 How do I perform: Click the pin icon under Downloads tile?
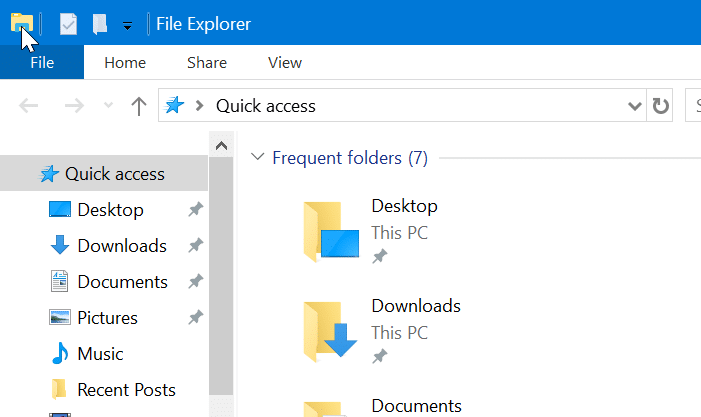coord(380,356)
